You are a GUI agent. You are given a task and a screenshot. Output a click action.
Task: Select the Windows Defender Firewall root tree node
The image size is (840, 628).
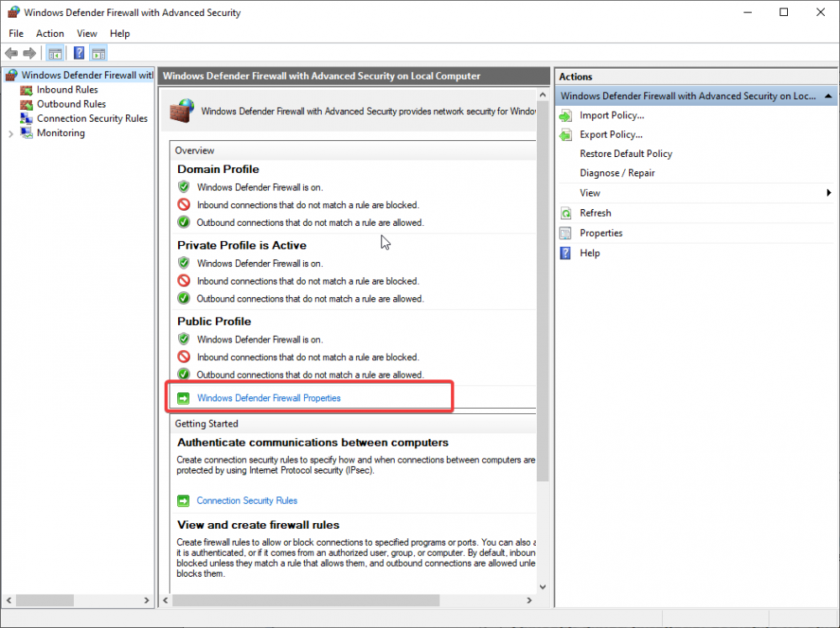pos(87,75)
